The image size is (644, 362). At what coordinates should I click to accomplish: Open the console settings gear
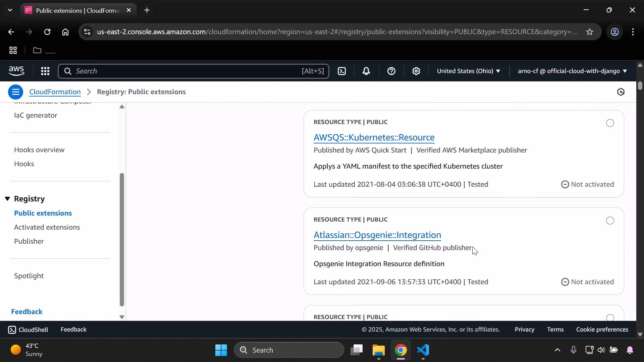tap(416, 71)
